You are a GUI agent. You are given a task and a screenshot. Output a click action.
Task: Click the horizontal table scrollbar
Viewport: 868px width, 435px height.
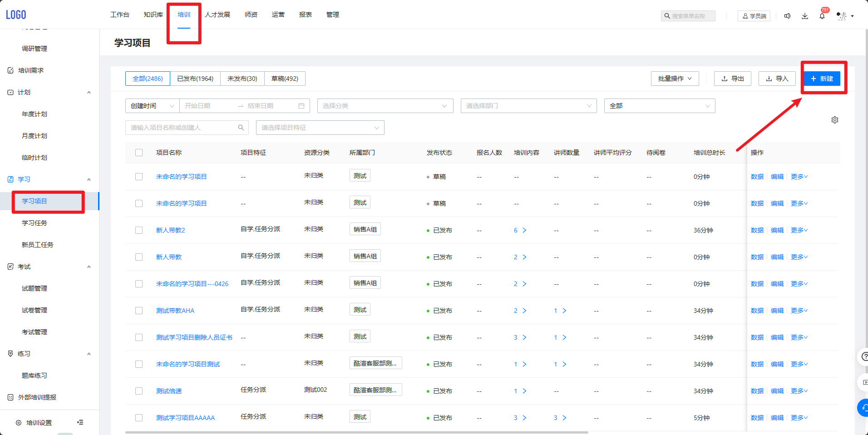click(x=356, y=432)
